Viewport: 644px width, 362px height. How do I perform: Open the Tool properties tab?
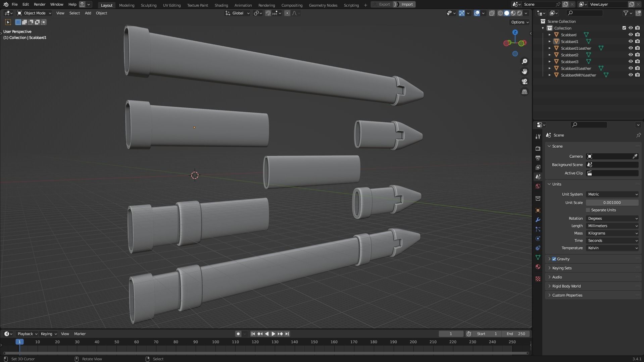point(538,136)
